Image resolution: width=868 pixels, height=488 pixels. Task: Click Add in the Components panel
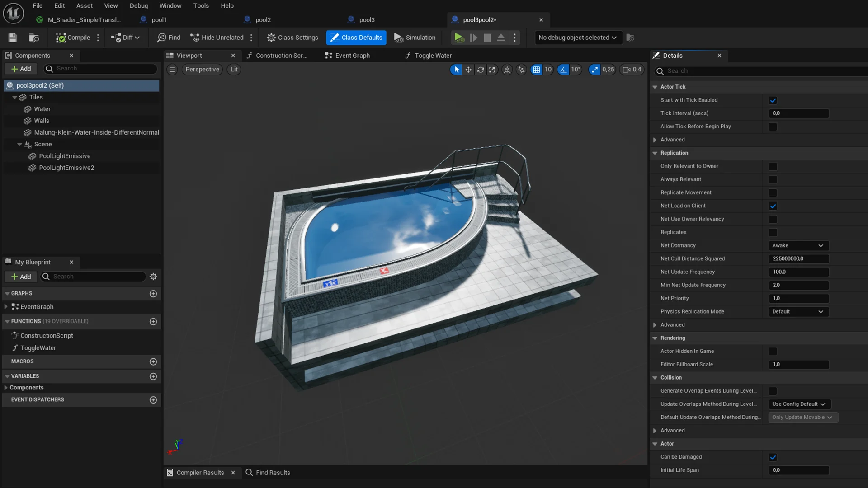[x=20, y=69]
